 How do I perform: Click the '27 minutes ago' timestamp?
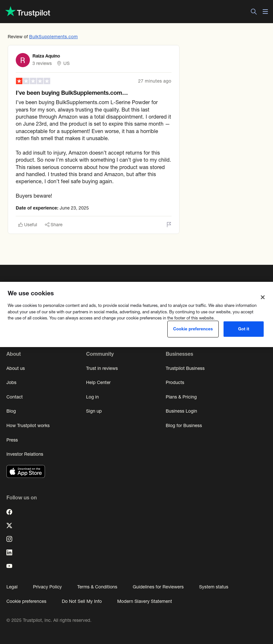pyautogui.click(x=154, y=81)
